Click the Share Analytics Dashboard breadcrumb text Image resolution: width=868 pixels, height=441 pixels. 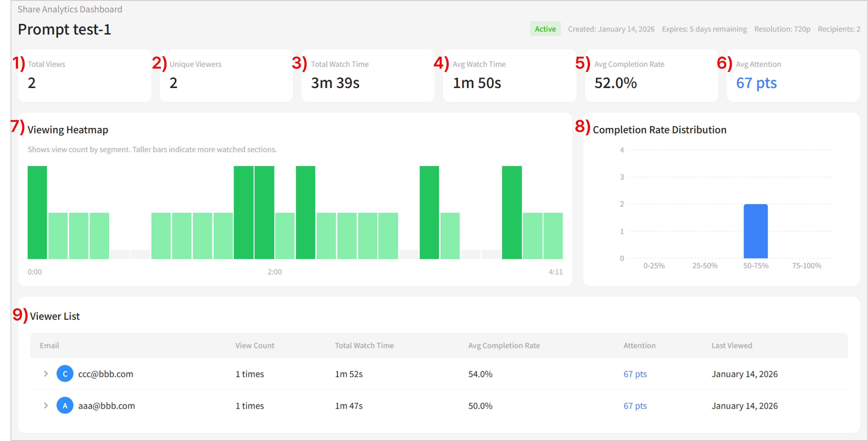point(70,9)
